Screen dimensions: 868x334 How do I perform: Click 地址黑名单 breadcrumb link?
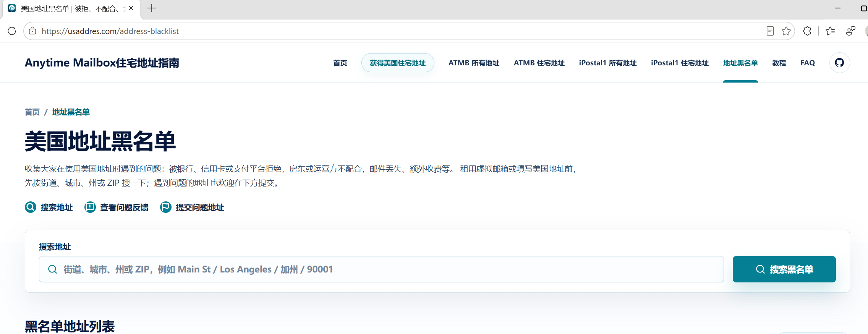tap(71, 112)
